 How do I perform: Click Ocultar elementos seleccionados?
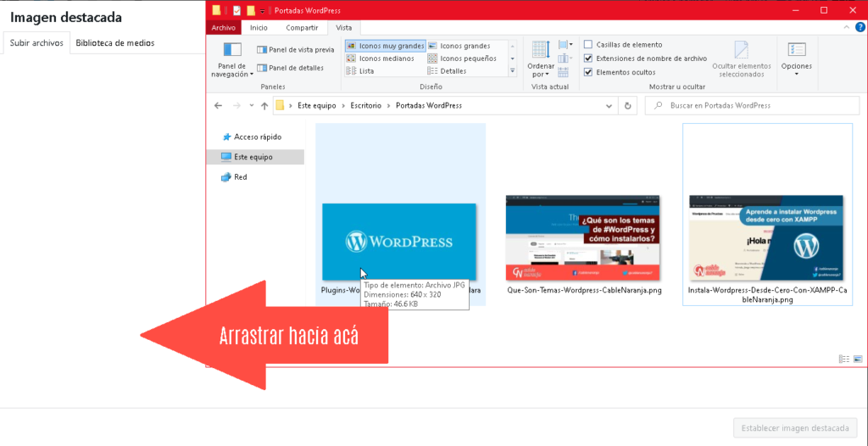741,59
